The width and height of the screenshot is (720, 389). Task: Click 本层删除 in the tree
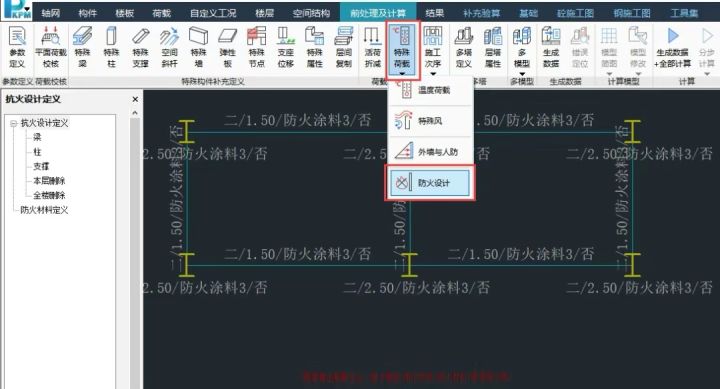click(x=49, y=181)
